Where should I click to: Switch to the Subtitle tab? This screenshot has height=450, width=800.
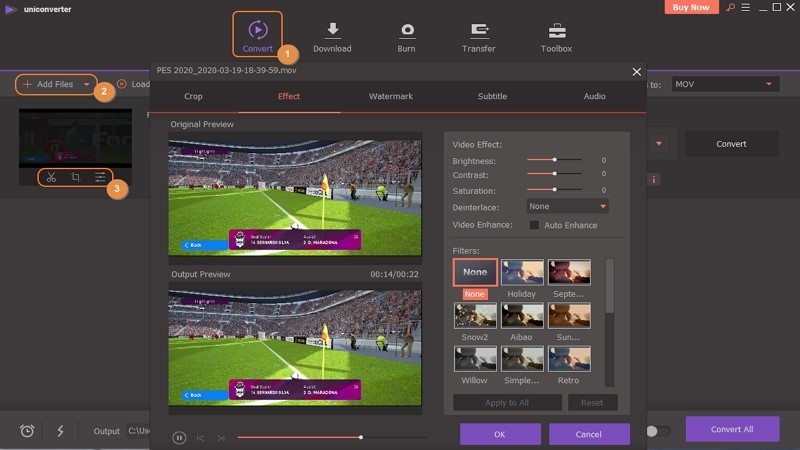(492, 96)
